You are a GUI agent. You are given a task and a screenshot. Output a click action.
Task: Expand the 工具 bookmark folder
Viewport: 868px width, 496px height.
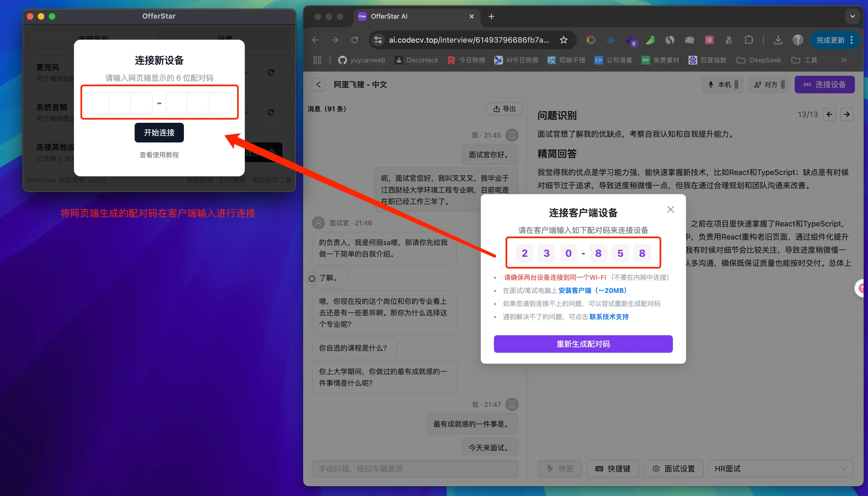(x=804, y=60)
